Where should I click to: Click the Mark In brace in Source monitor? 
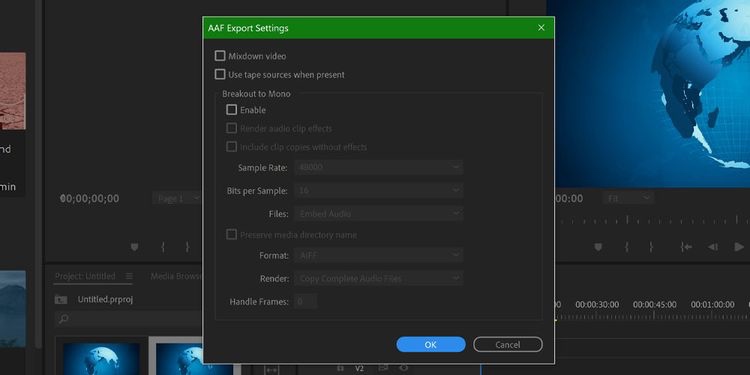click(x=163, y=247)
